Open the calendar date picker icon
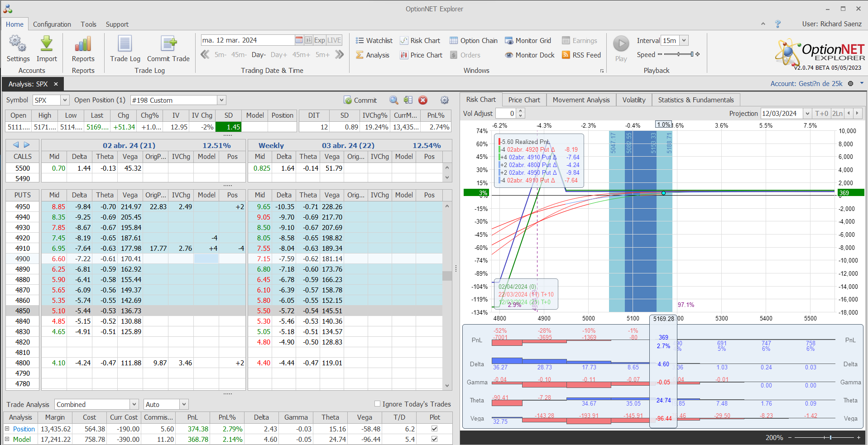The height and width of the screenshot is (445, 868). (299, 40)
